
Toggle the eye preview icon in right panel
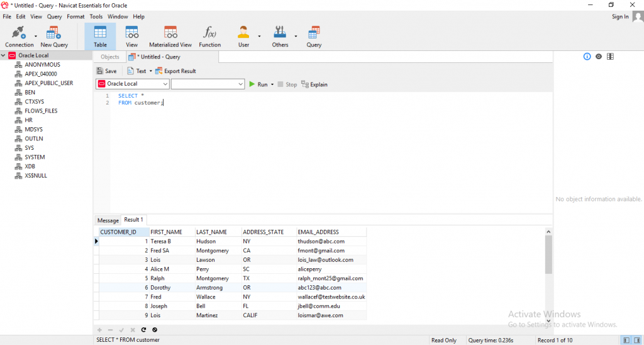point(599,57)
